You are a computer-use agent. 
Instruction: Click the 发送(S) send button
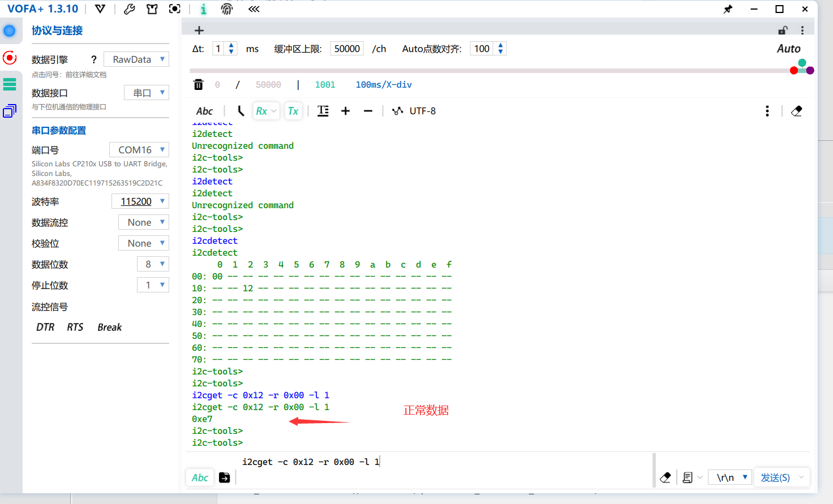[775, 477]
